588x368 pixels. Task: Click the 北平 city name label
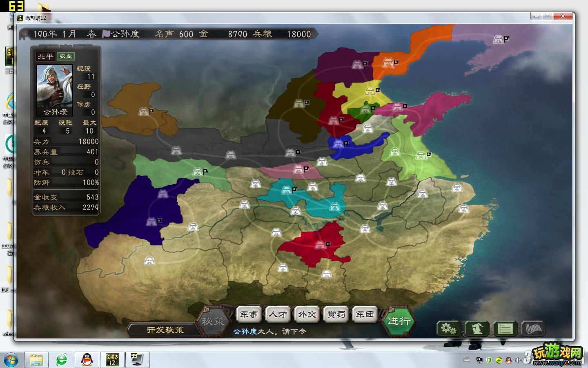point(45,56)
